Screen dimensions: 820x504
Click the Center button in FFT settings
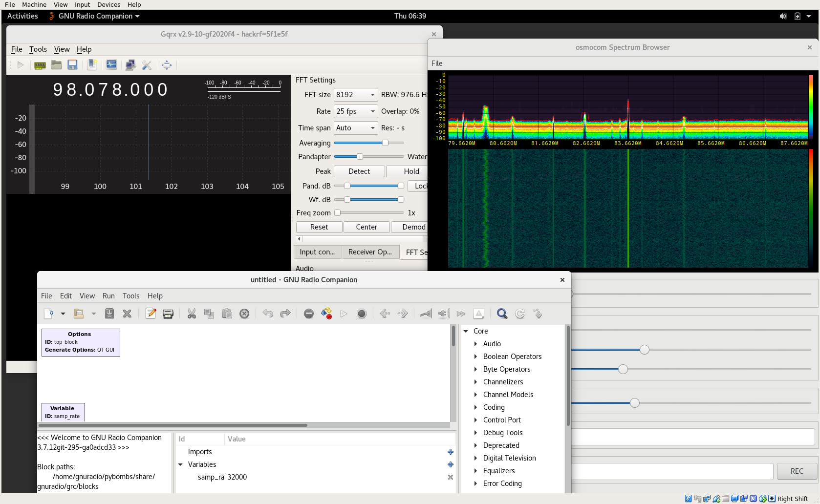[x=367, y=227]
